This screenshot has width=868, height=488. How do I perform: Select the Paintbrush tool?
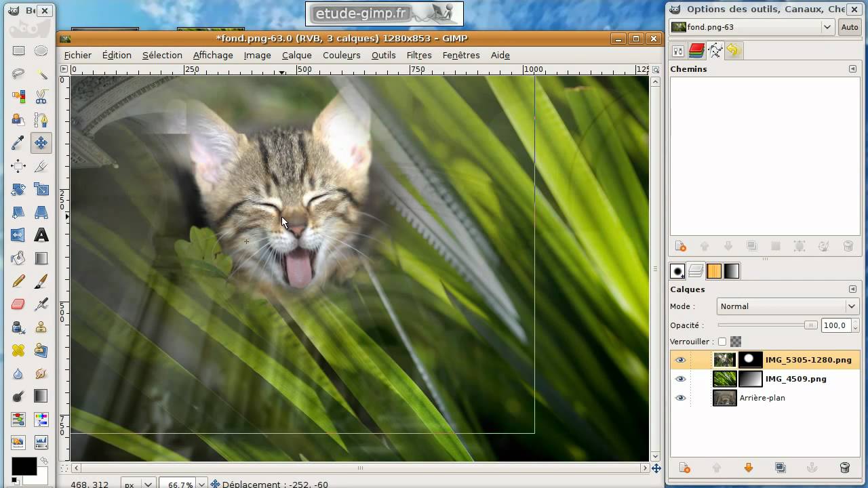tap(41, 281)
